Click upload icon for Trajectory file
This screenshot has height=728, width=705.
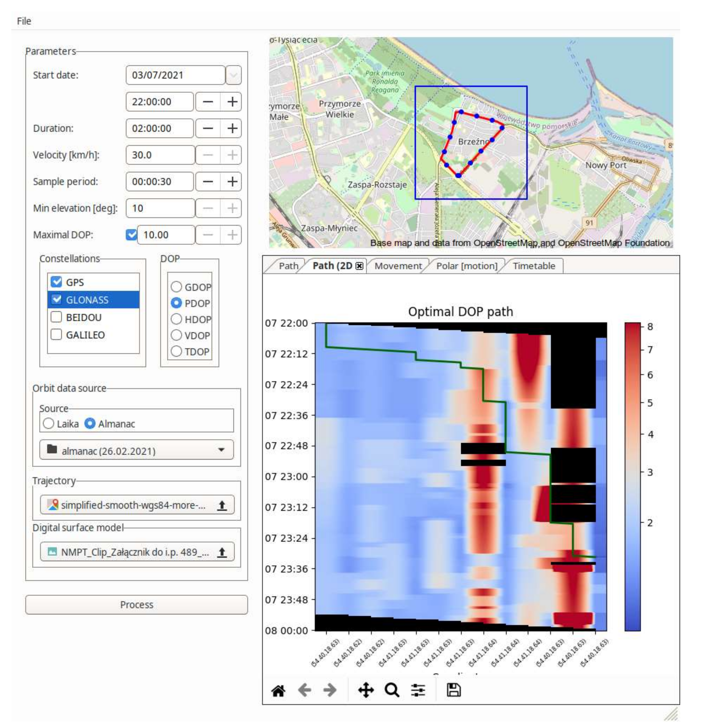[222, 506]
